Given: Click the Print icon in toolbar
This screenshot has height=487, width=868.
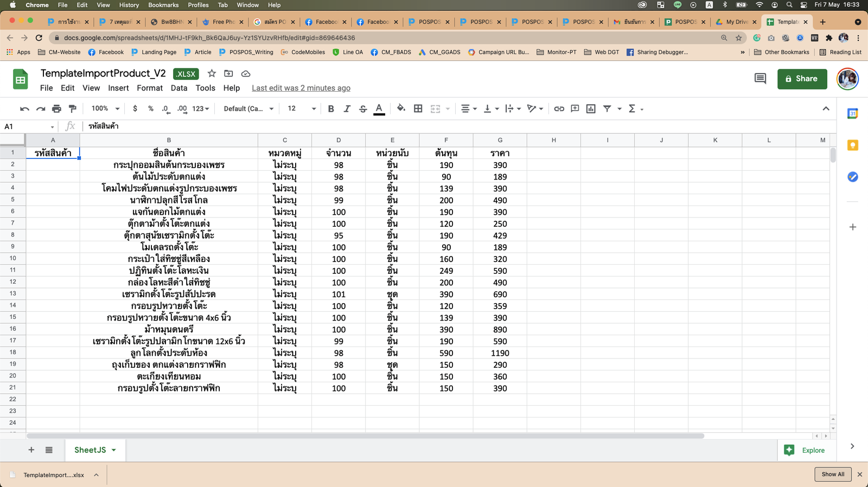Looking at the screenshot, I should point(56,109).
